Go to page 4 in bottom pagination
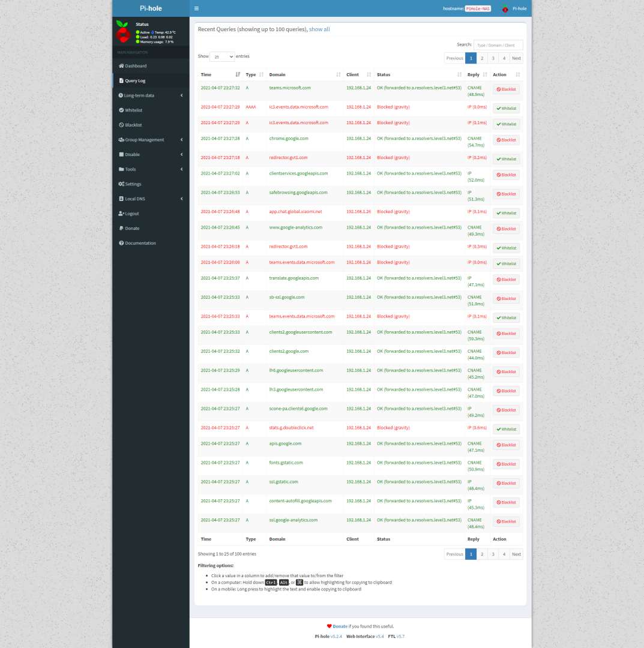 pyautogui.click(x=504, y=554)
